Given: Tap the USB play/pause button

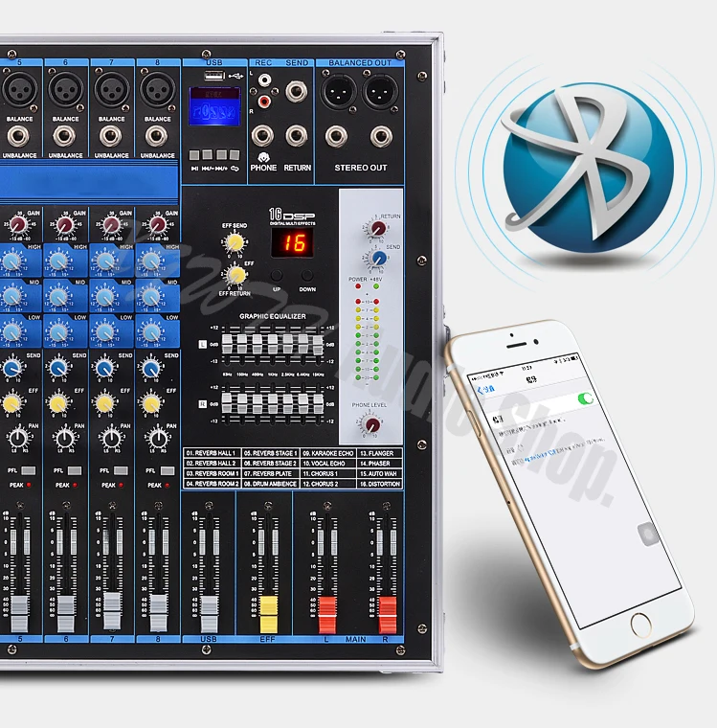Looking at the screenshot, I should [x=194, y=154].
